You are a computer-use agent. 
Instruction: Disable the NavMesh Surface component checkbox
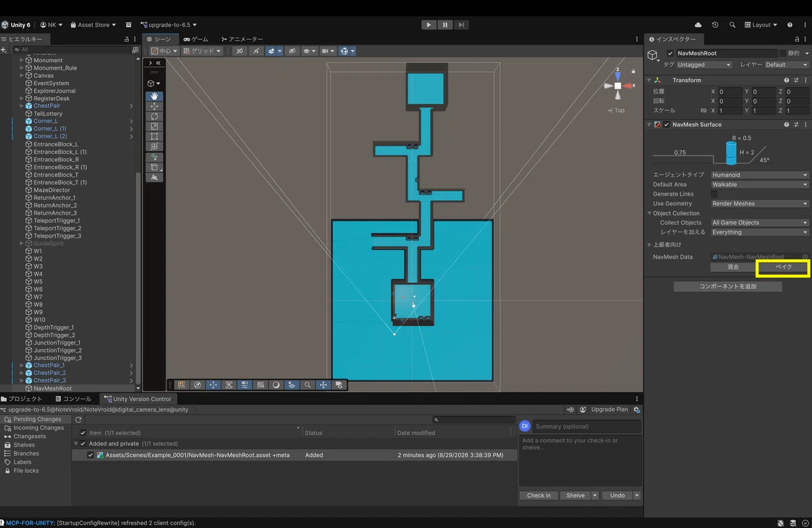pyautogui.click(x=667, y=125)
